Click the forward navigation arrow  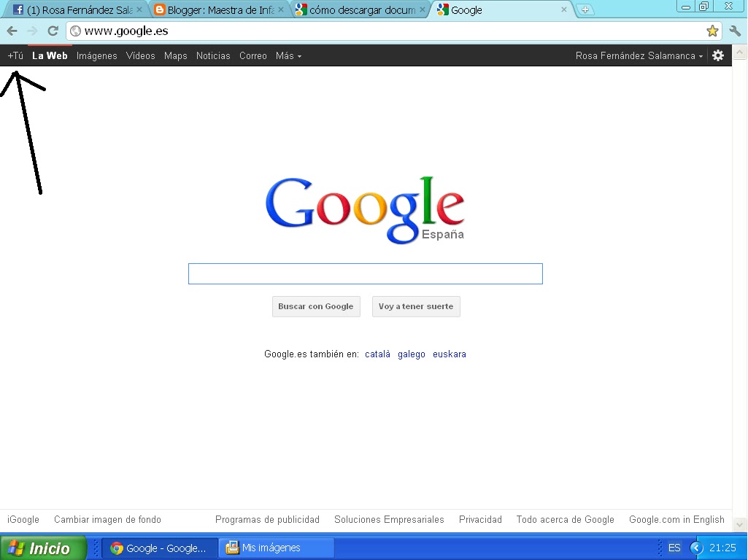tap(32, 31)
